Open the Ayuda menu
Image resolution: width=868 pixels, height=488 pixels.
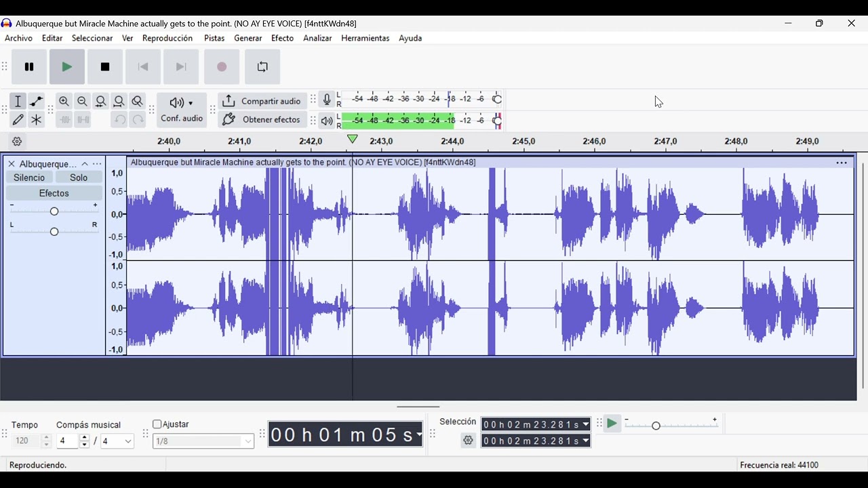(x=410, y=39)
